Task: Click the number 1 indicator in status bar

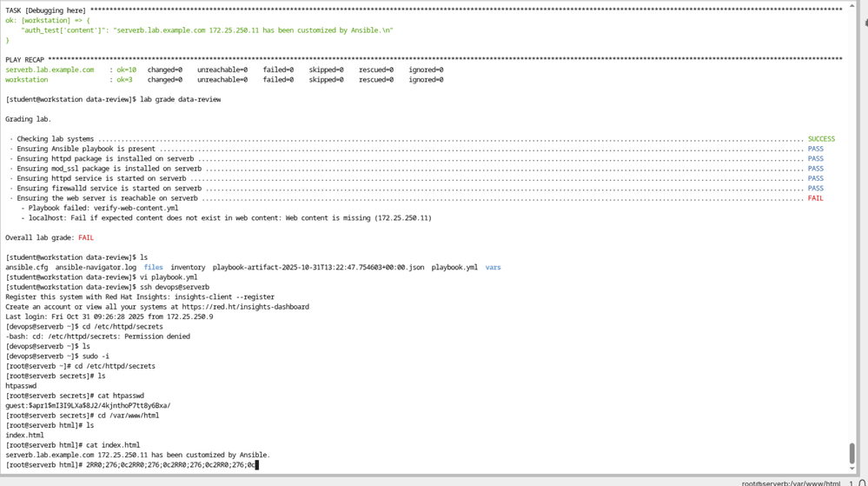Action: [851, 483]
